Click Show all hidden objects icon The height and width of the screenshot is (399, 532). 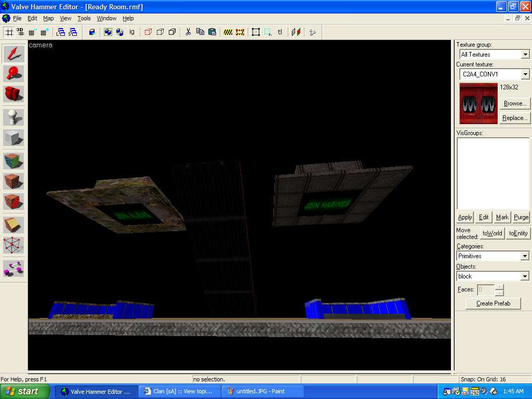click(172, 32)
